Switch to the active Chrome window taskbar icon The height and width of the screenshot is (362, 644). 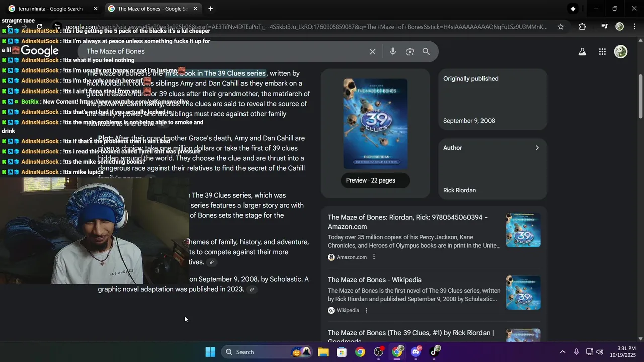[397, 352]
